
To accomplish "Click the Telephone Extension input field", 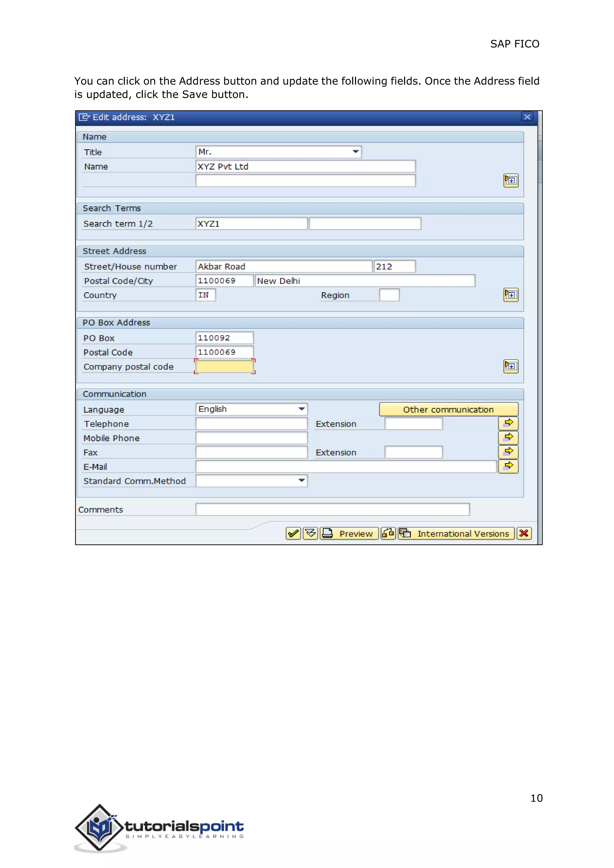I will click(414, 424).
